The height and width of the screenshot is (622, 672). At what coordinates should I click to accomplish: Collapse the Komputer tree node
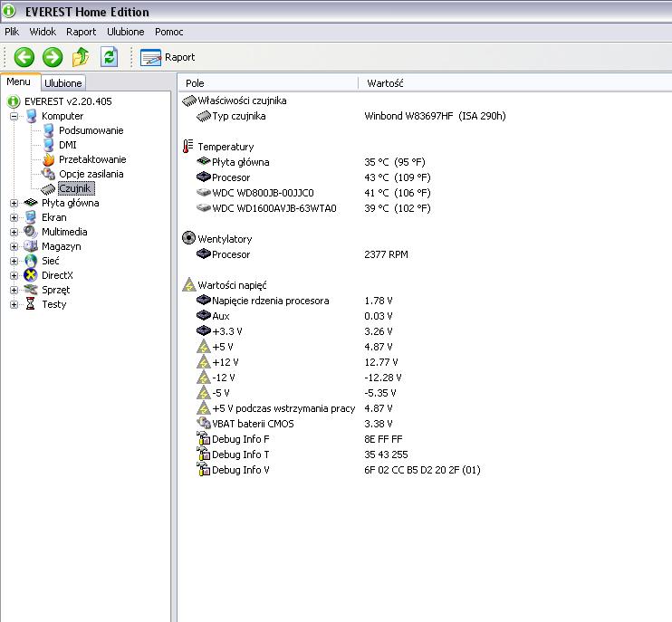[x=14, y=116]
